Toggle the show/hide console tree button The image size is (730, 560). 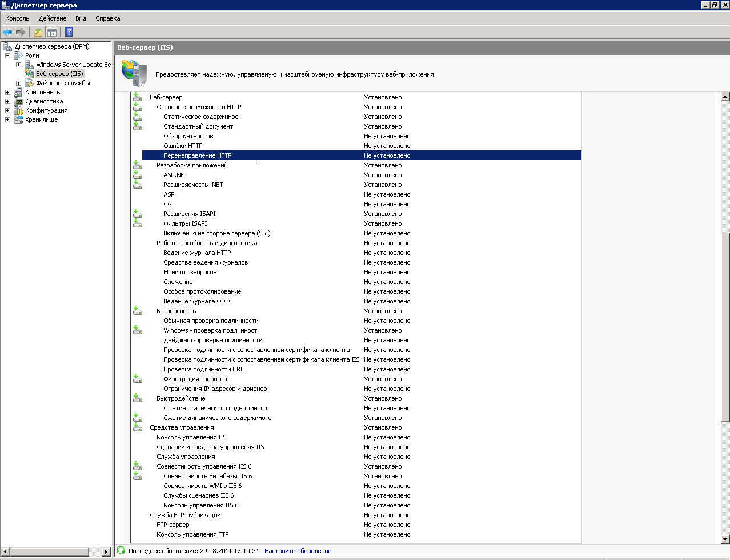52,32
